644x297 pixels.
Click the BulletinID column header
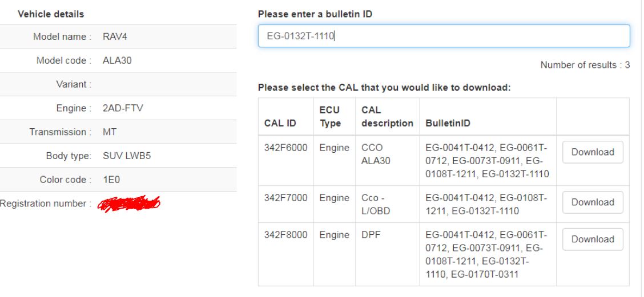click(445, 122)
